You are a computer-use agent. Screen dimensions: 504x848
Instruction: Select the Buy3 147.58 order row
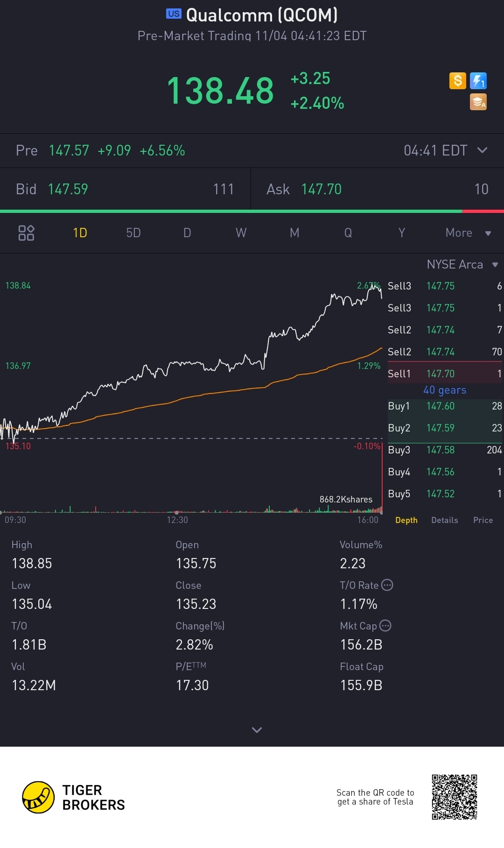tap(445, 450)
